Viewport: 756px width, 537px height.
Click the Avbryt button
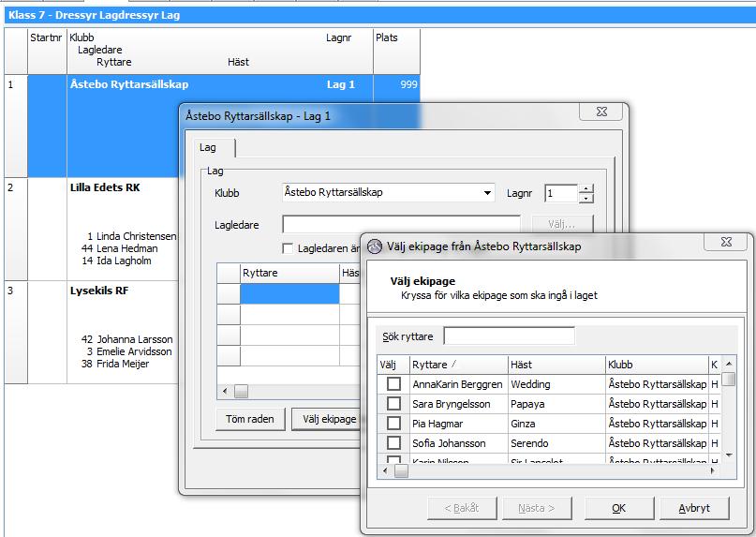click(694, 508)
